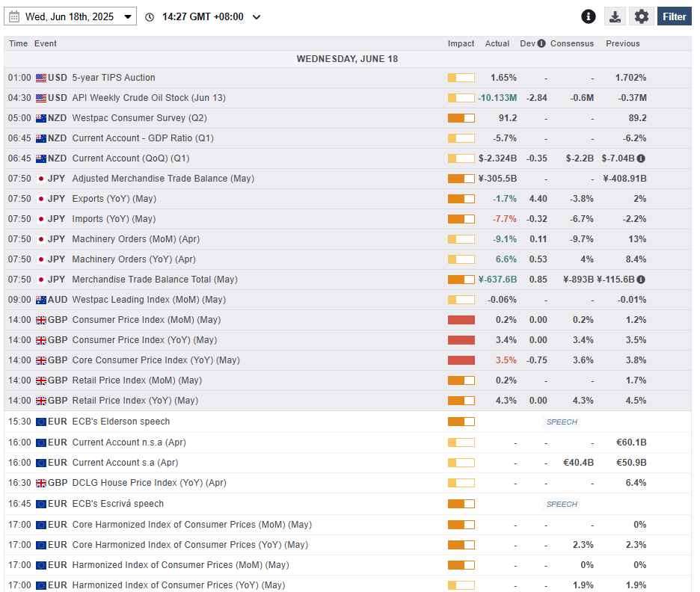Open the 5-year TIPS Auction event
700x592 pixels.
pyautogui.click(x=114, y=78)
